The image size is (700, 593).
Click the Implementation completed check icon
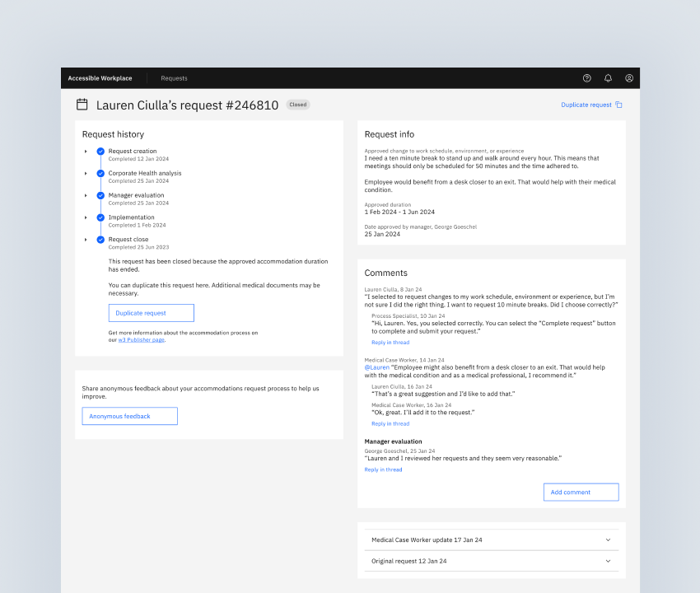(100, 217)
